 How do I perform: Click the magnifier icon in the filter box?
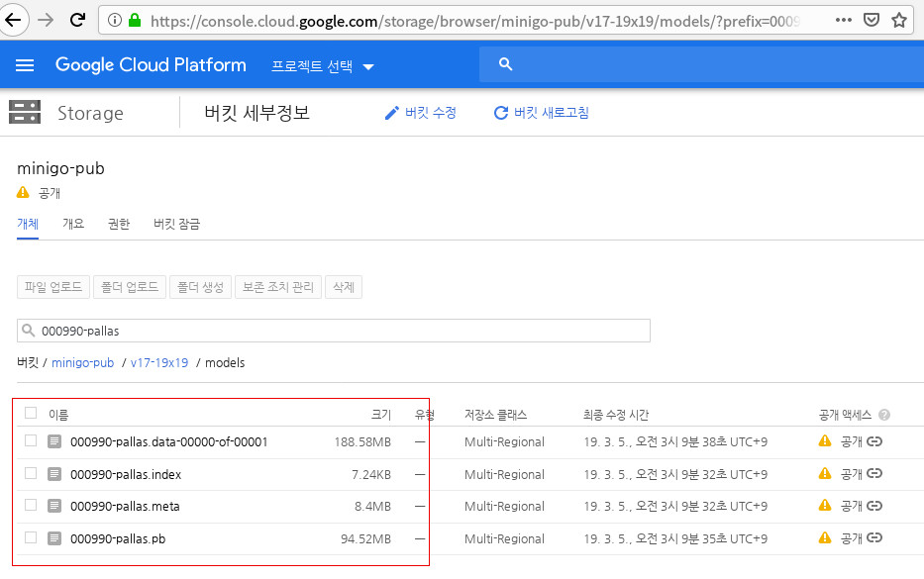(x=29, y=331)
